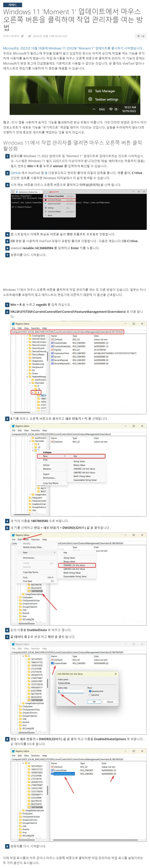The height and width of the screenshot is (868, 150).
Task: Click OK in the Edit DWORD dialog
Action: [94, 702]
